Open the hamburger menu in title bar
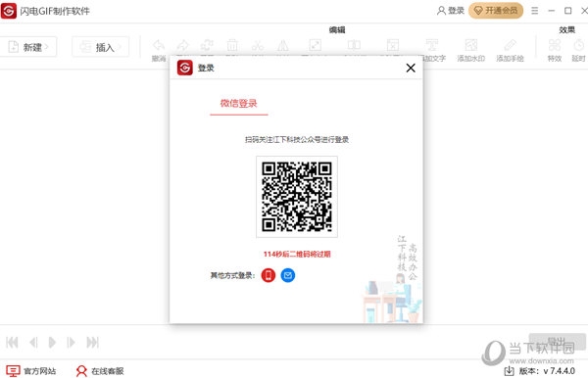Image resolution: width=588 pixels, height=378 pixels. 535,11
